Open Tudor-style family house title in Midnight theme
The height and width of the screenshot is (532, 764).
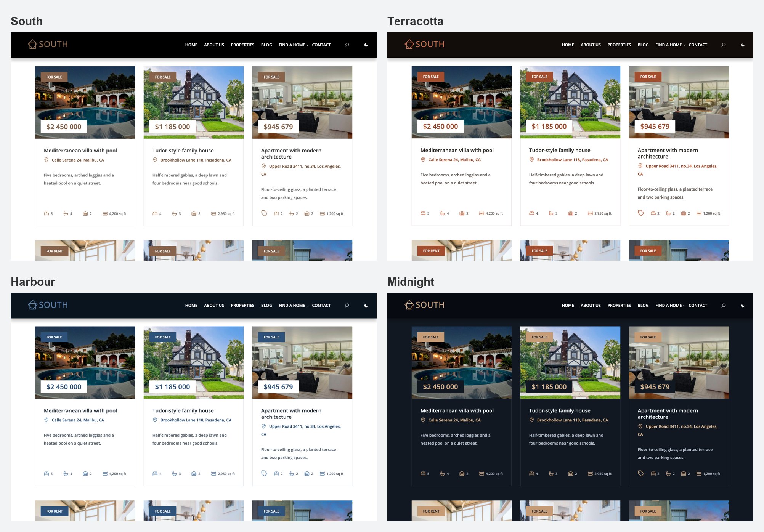click(560, 411)
